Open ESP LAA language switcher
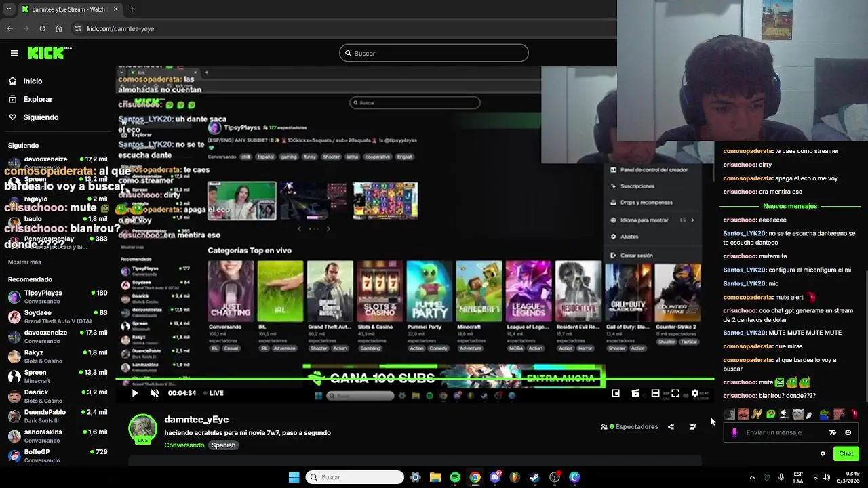The width and height of the screenshot is (868, 488). point(798,477)
